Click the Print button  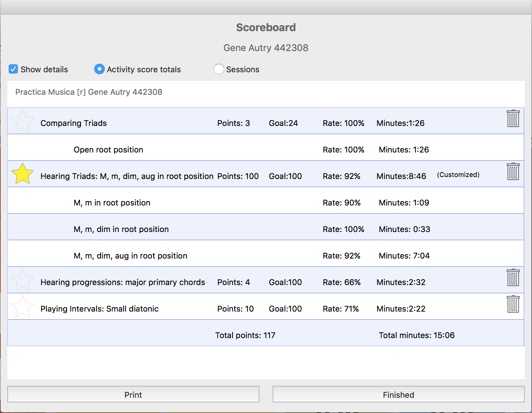[x=133, y=394]
